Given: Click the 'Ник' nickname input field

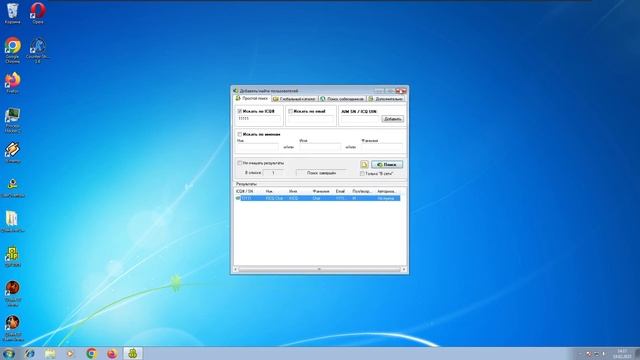Looking at the screenshot, I should [x=258, y=147].
